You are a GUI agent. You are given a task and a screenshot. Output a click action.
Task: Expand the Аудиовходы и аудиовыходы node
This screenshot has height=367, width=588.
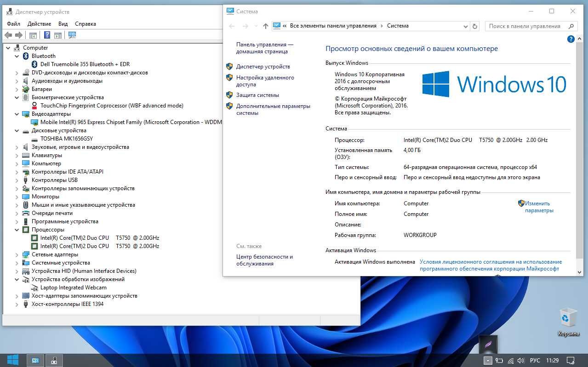pyautogui.click(x=17, y=81)
